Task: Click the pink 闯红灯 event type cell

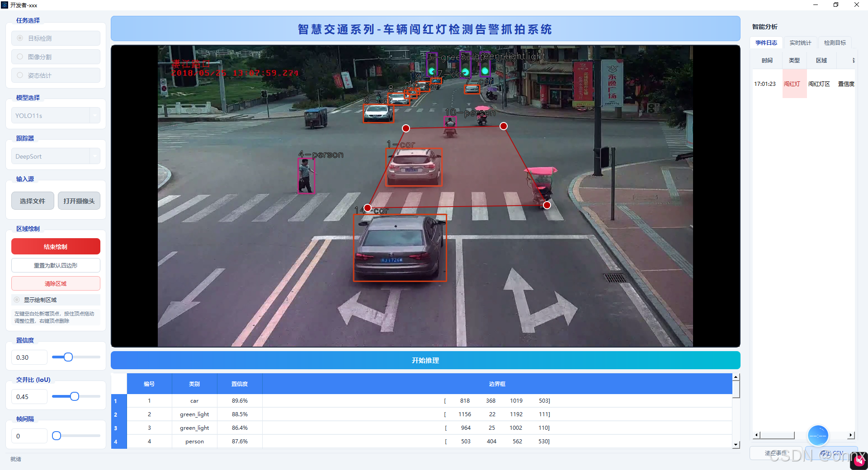Action: [795, 84]
